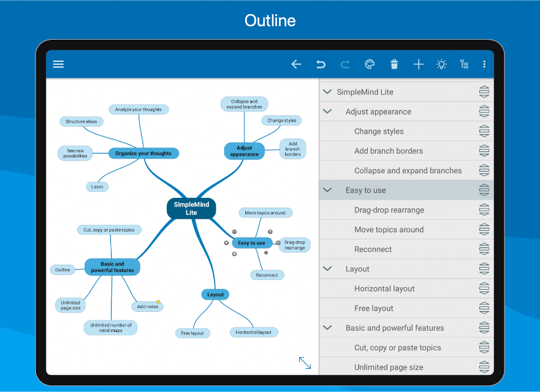Screen dimensions: 540x392
Task: Select Drag-drop rearrange outline item
Action: pyautogui.click(x=389, y=210)
